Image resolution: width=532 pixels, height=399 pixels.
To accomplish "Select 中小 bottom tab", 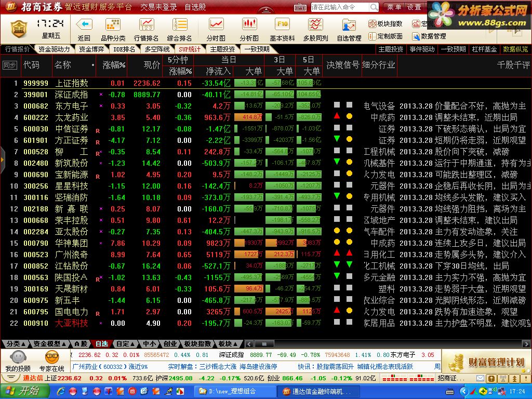I will pos(149,344).
